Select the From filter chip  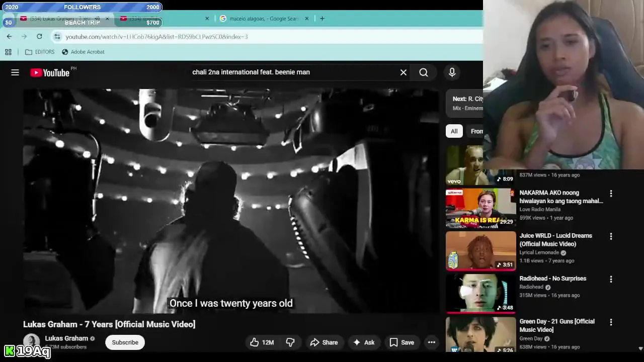pos(476,131)
